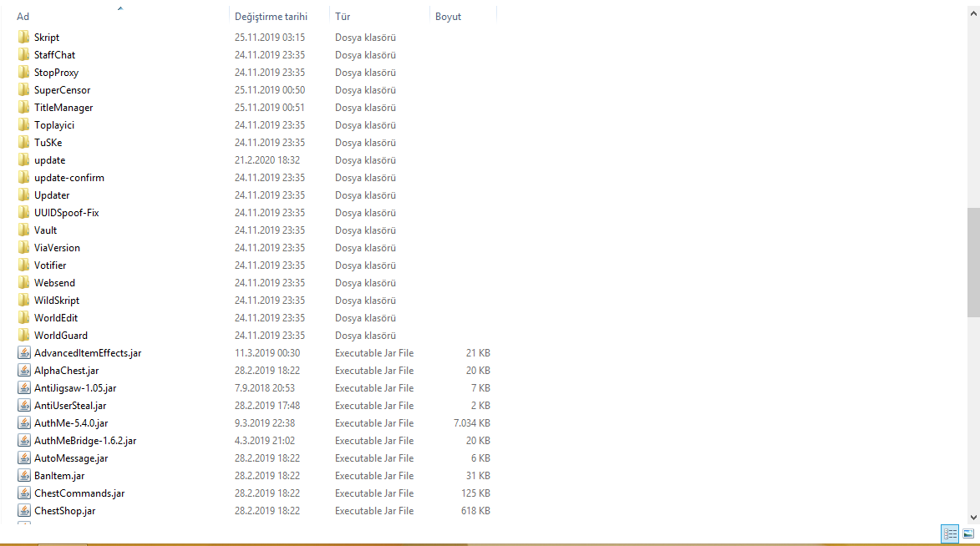Click the StopProxy folder icon

click(x=23, y=72)
